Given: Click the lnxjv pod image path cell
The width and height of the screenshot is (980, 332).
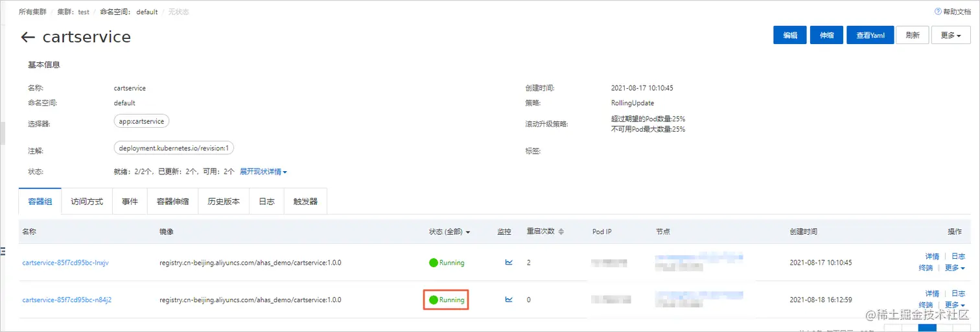Looking at the screenshot, I should 250,263.
